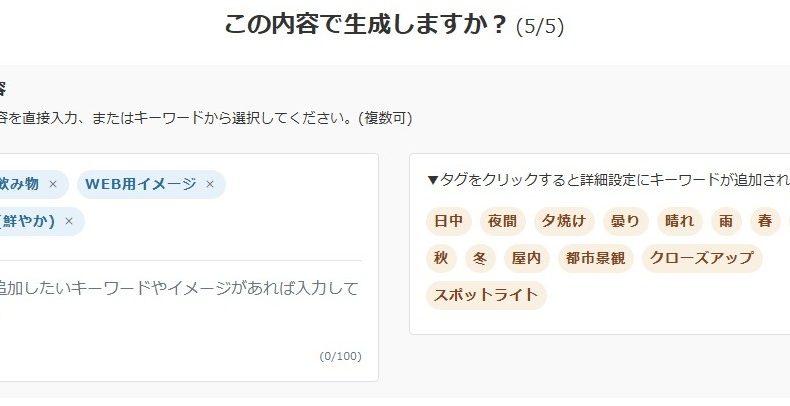This screenshot has width=790, height=406.
Task: Click the WEB用イメージ chip label
Action: (x=140, y=184)
